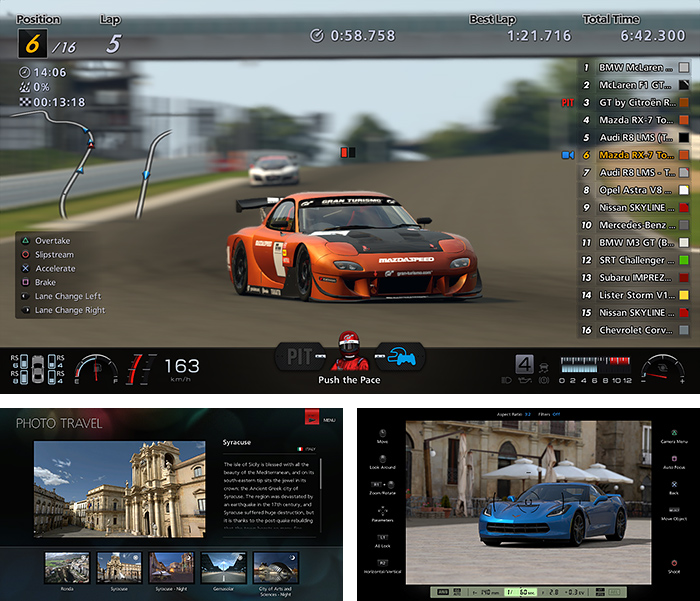The image size is (700, 601).
Task: Click the Parameters d-pad icon
Action: [x=383, y=511]
